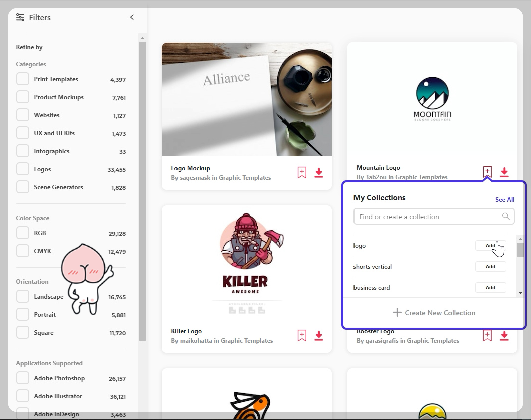Image resolution: width=531 pixels, height=420 pixels.
Task: Bookmark Logo Mockup to a collection
Action: point(302,172)
